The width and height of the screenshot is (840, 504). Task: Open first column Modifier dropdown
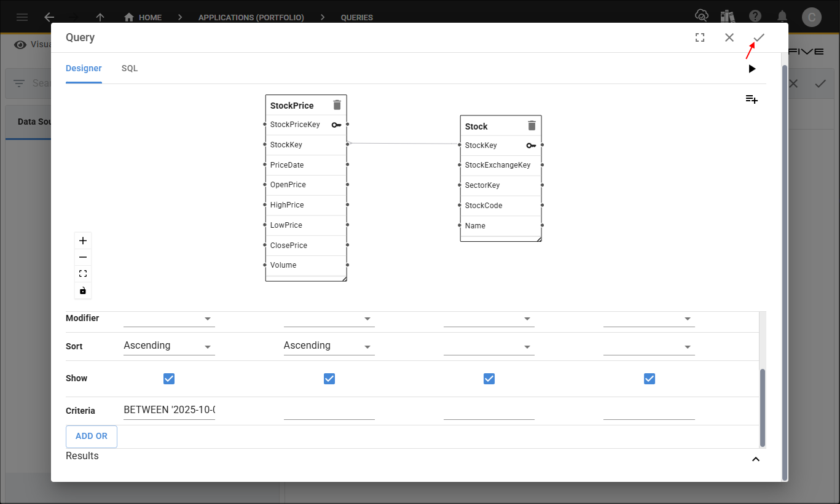pos(169,319)
